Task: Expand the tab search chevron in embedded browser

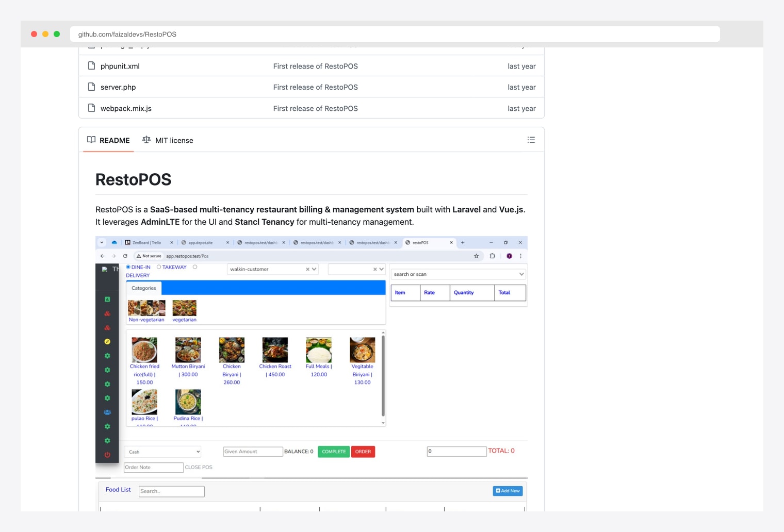Action: tap(102, 242)
